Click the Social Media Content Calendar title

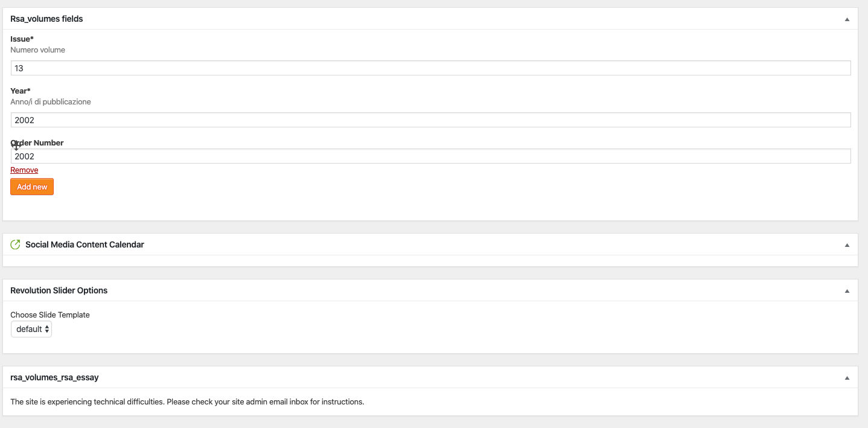(85, 244)
